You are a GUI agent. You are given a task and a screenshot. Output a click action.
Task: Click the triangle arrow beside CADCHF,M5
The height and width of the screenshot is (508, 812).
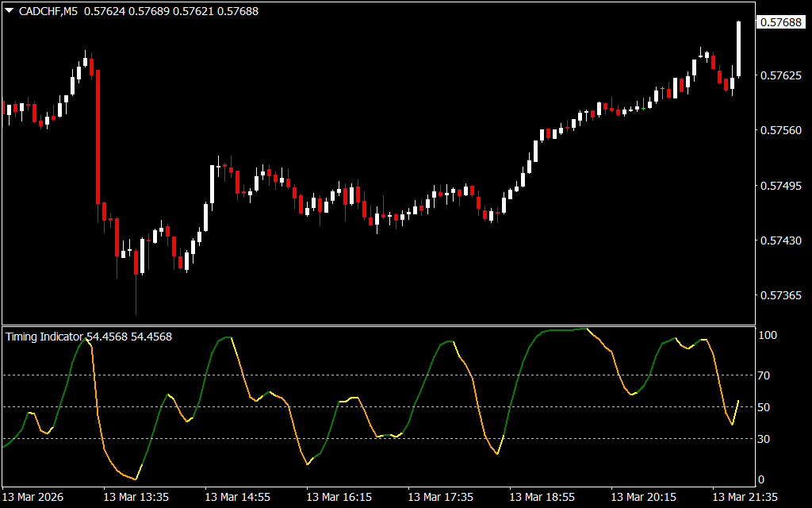9,11
